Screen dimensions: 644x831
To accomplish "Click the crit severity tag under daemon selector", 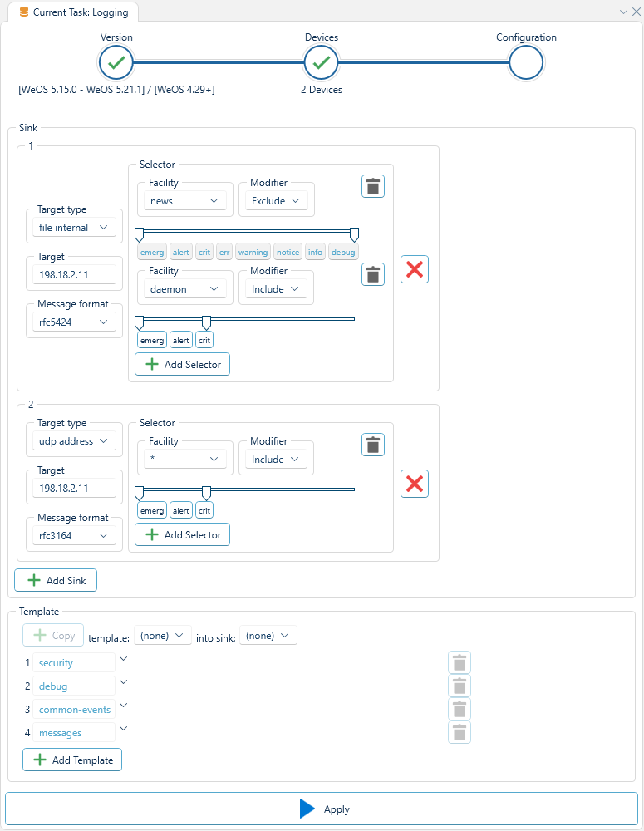I will point(204,339).
